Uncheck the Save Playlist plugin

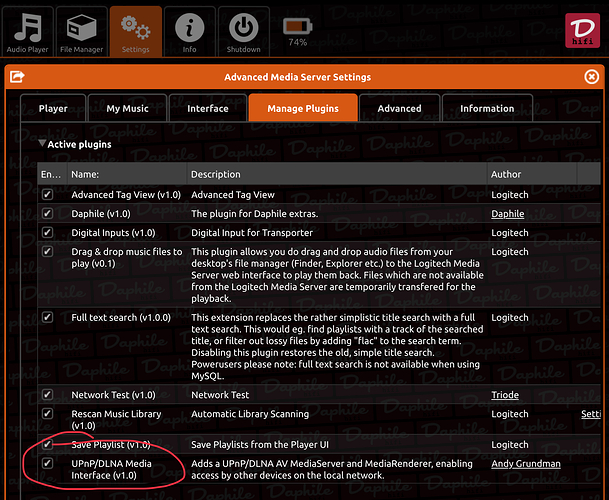[47, 444]
